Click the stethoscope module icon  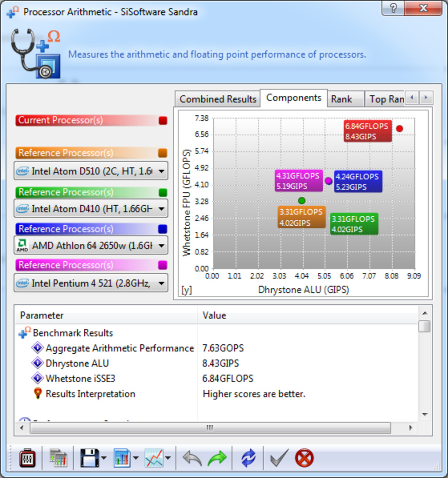36,53
